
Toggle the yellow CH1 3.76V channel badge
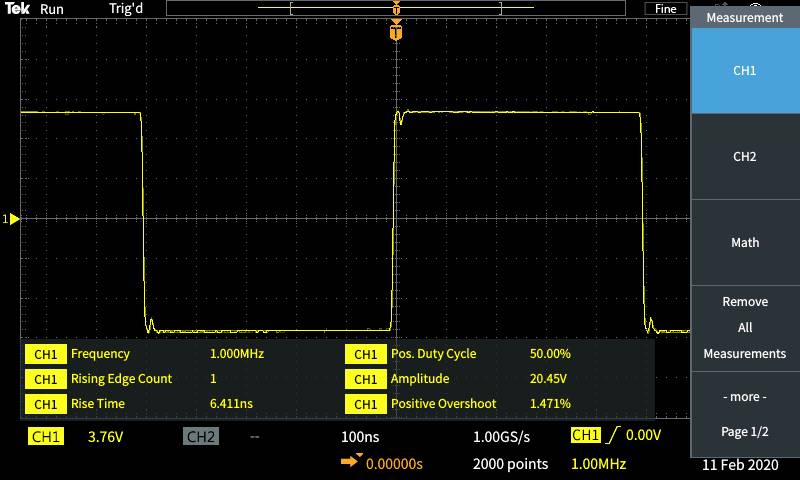coord(46,436)
